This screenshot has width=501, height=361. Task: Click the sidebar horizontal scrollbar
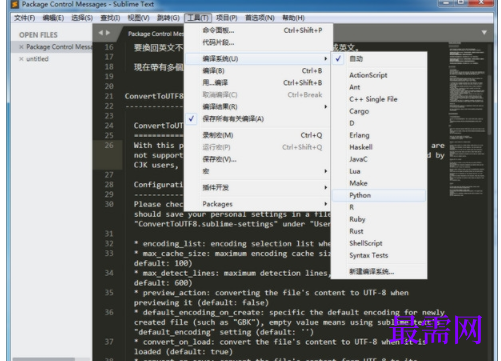[x=43, y=359]
